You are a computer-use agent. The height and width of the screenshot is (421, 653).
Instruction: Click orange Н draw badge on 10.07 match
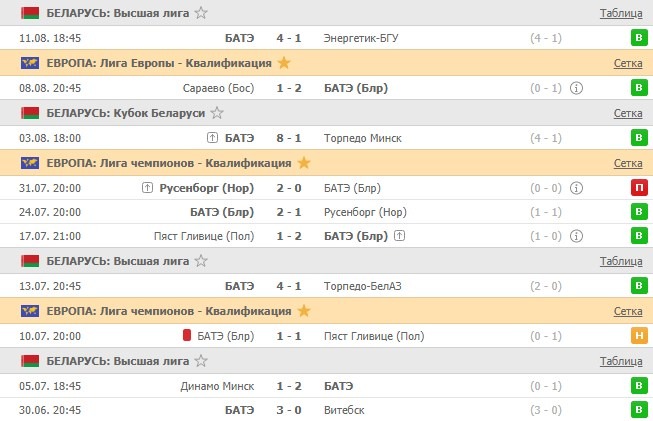(638, 336)
